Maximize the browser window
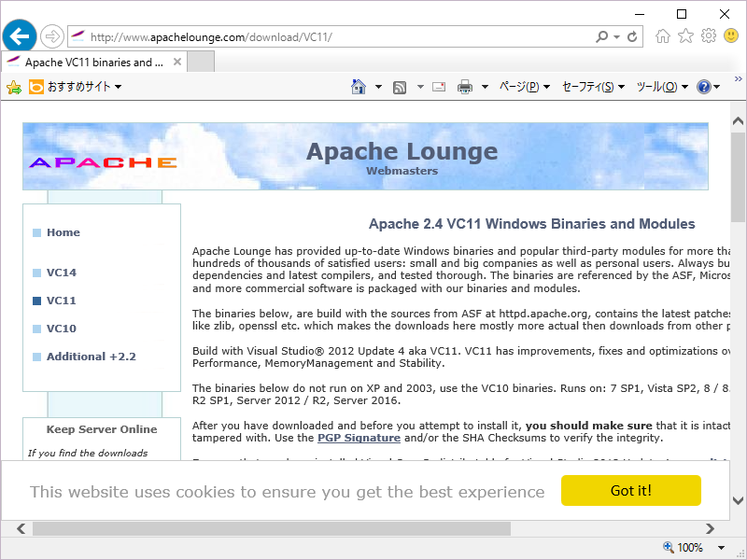 coord(682,14)
